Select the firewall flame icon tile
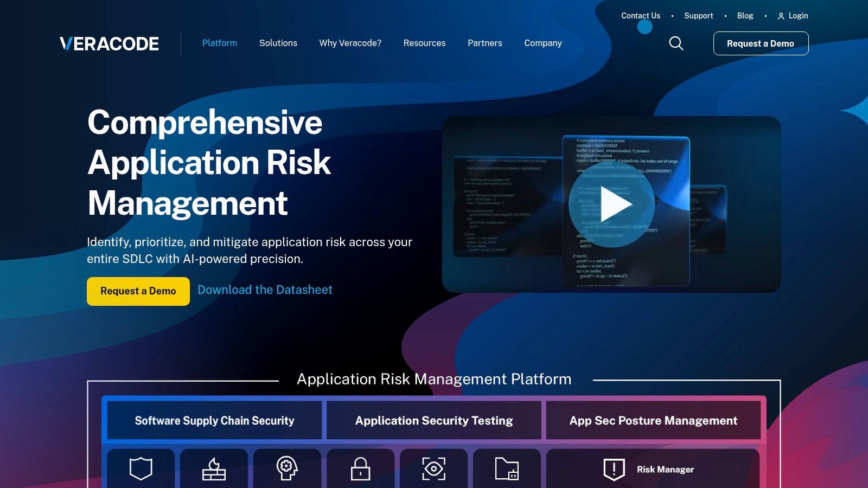This screenshot has height=488, width=868. coord(214,468)
